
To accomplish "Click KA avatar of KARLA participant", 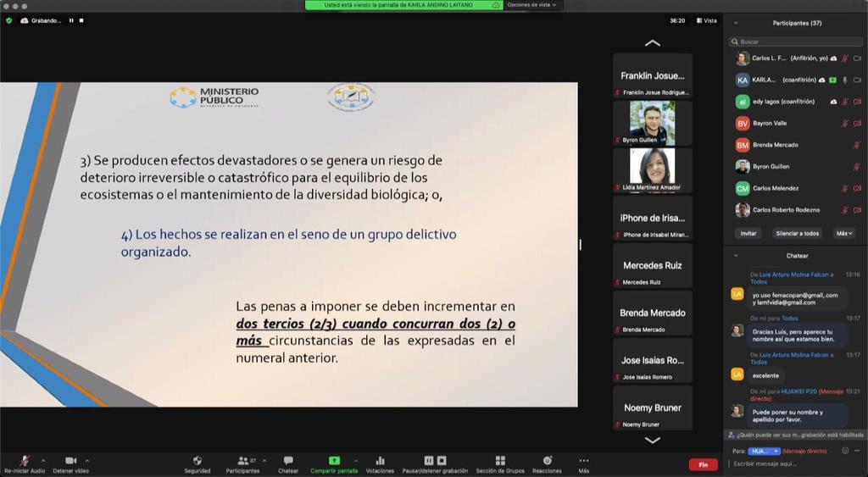I will pyautogui.click(x=743, y=80).
